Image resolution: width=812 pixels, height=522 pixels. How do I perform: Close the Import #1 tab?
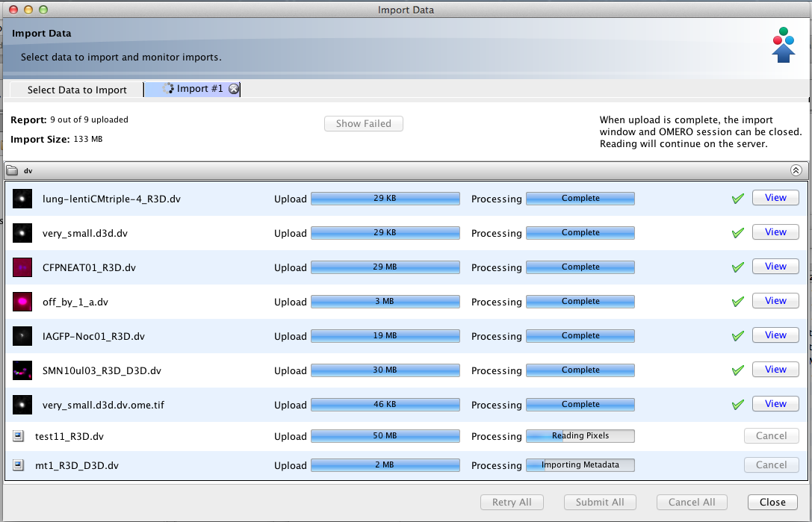click(x=234, y=89)
